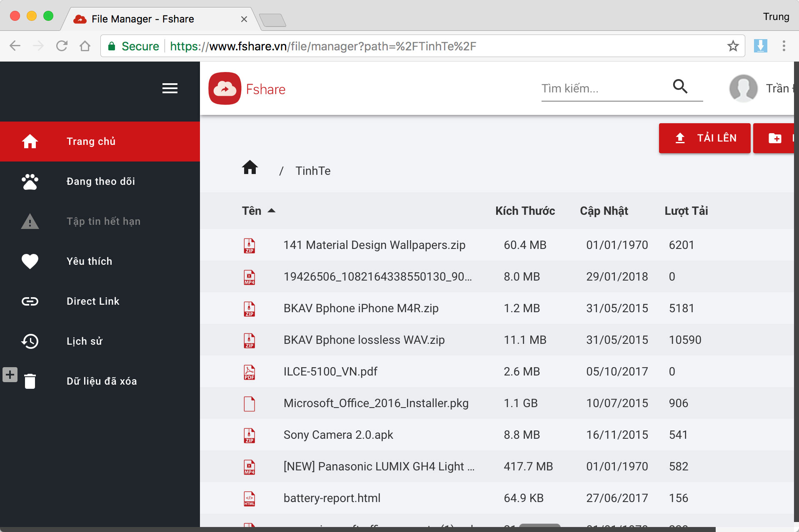Screen dimensions: 799x532
Task: Open Lịch sử menu item
Action: (100, 341)
